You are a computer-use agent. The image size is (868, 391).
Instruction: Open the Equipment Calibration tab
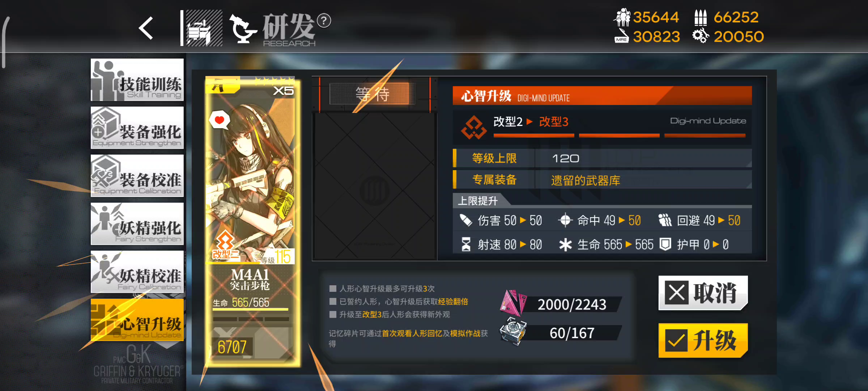click(x=137, y=176)
